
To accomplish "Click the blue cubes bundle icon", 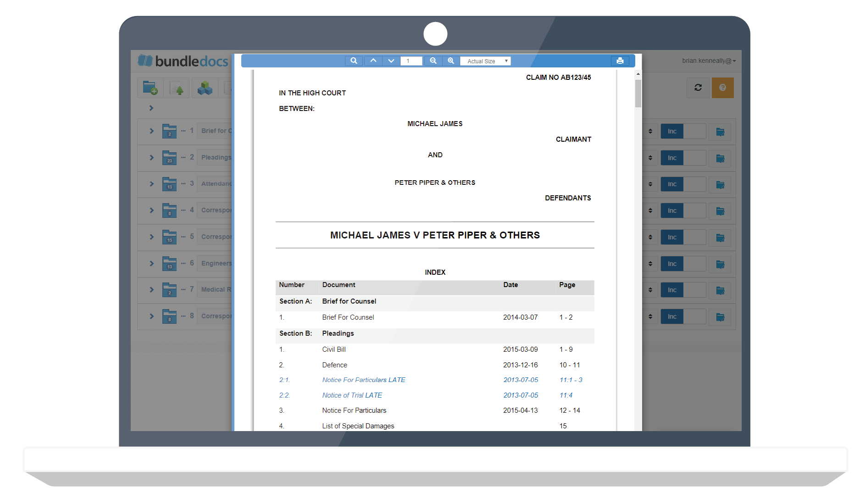I will [x=205, y=88].
